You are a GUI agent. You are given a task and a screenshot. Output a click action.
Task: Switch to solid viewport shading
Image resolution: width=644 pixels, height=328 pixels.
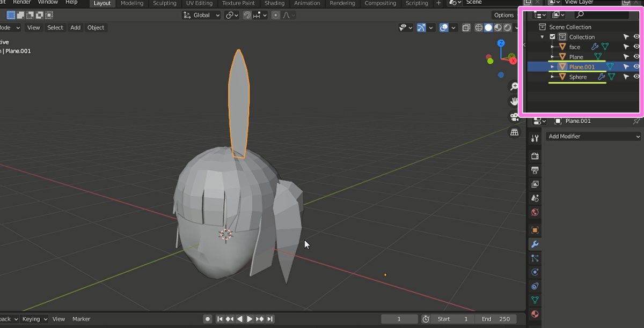click(488, 27)
